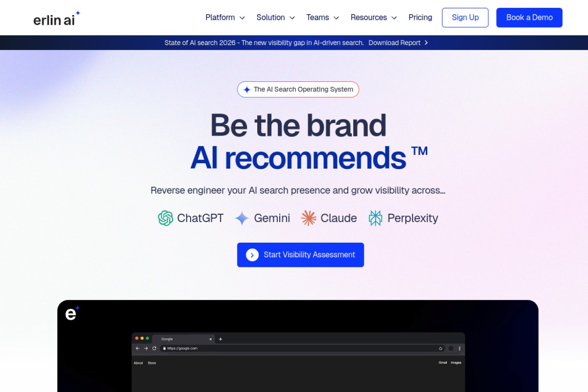
Task: Click 'Gmail' in the mock Google page
Action: tap(443, 363)
